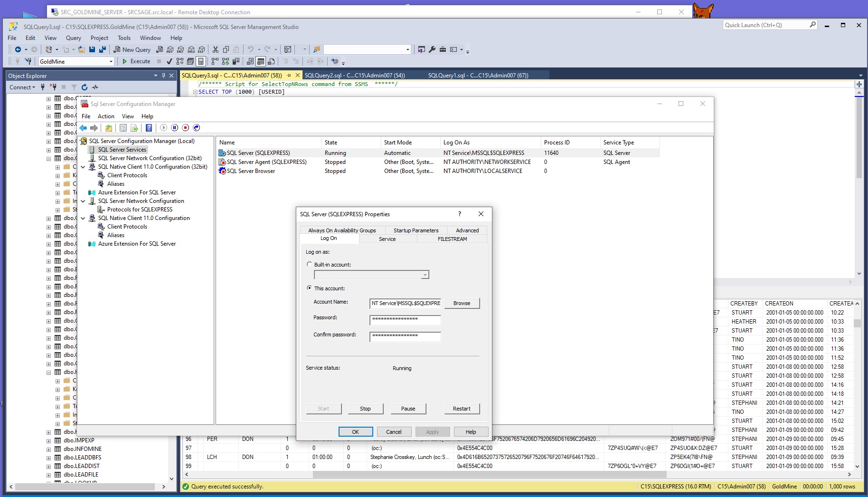Click the MDX query icon
The image size is (868, 497).
170,49
